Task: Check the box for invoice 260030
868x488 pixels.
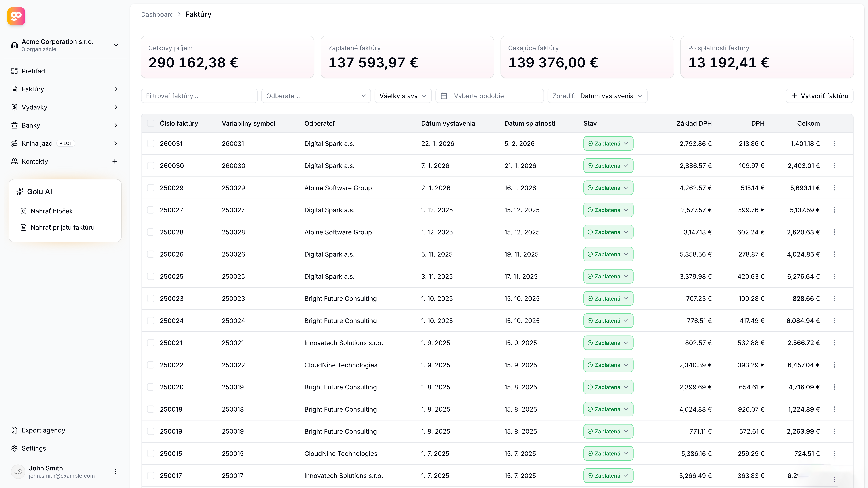Action: (x=151, y=166)
